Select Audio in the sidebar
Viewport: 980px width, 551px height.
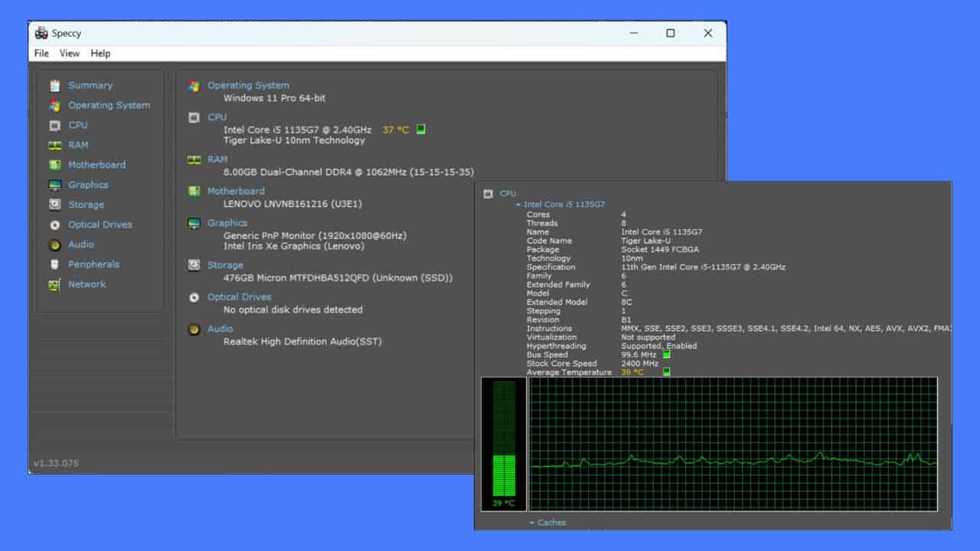81,245
